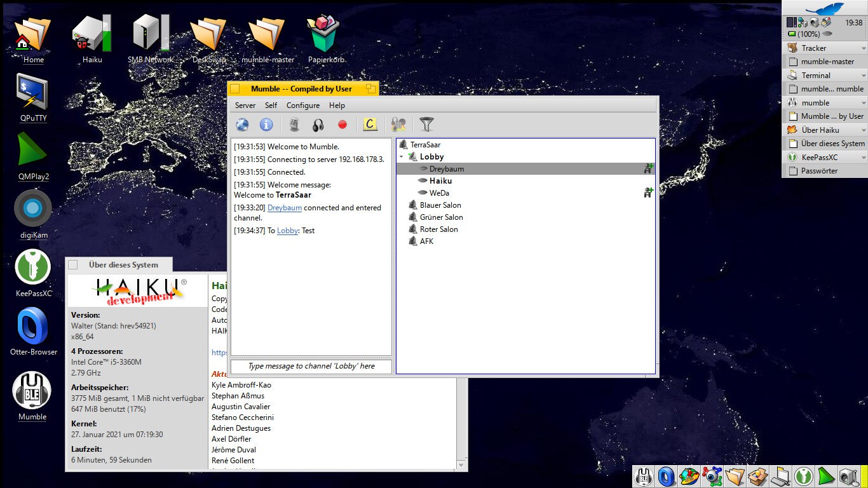Expand the KeePassXC team dropdown arrow
The image size is (868, 488).
(x=864, y=158)
